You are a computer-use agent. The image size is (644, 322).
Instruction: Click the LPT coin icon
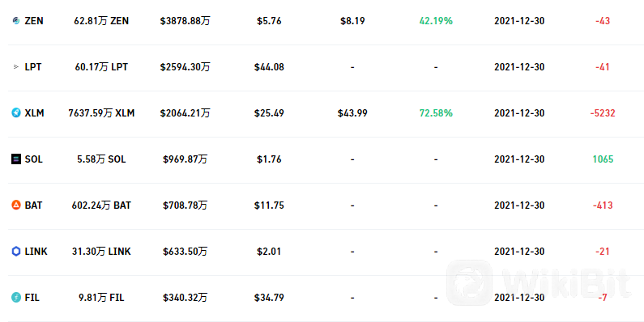pos(16,67)
